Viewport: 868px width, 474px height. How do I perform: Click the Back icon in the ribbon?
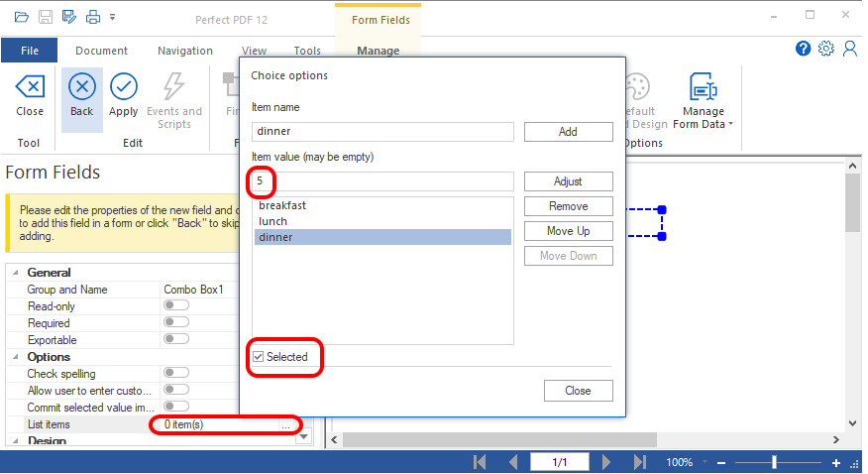82,87
